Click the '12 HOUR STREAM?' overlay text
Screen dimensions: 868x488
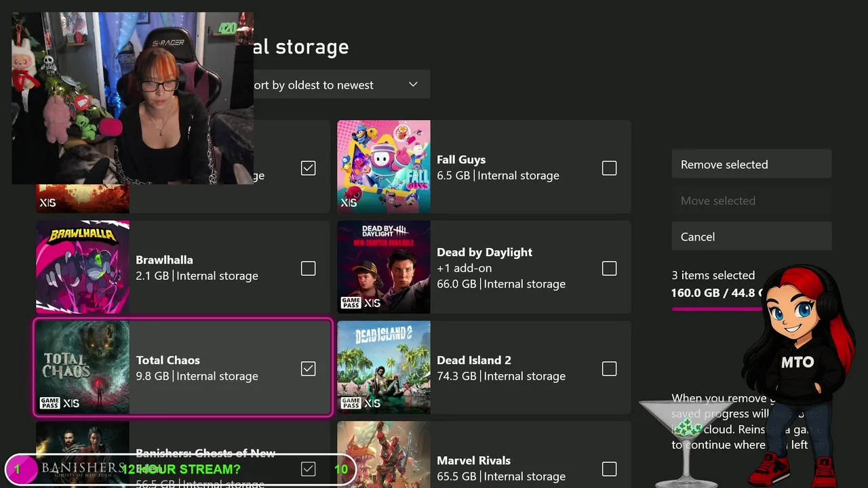click(180, 469)
